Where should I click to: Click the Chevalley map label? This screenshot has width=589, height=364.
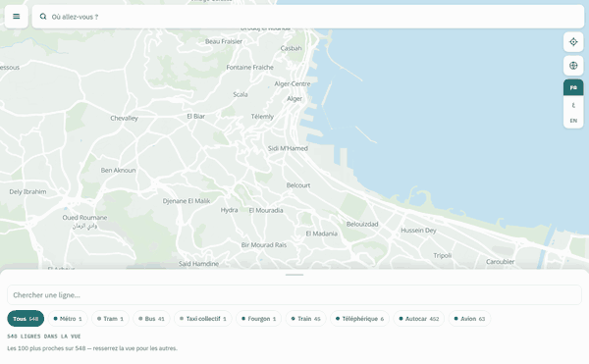coord(124,118)
